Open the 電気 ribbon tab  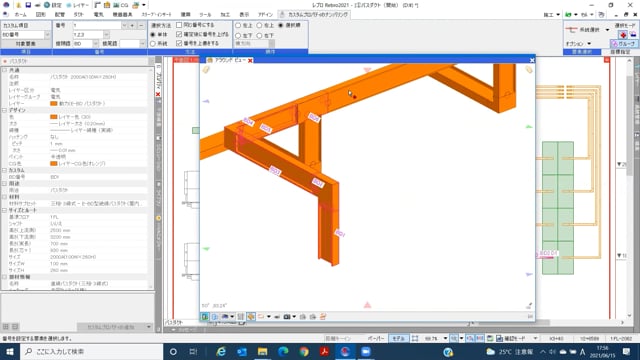[x=99, y=15]
